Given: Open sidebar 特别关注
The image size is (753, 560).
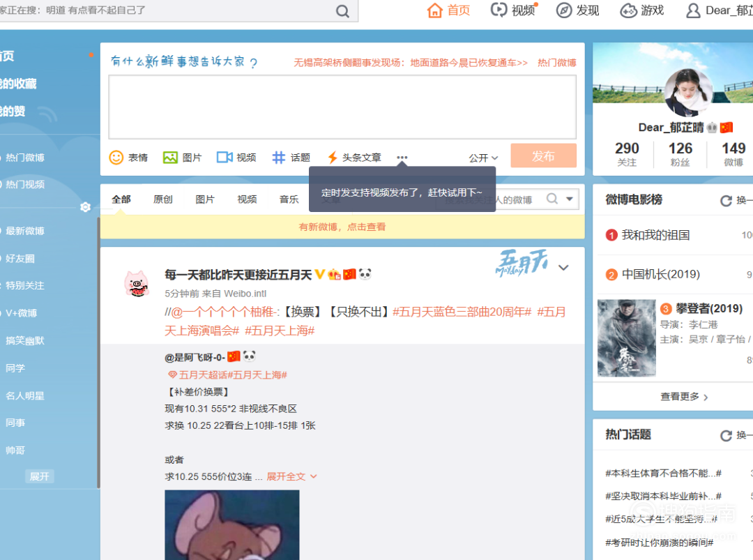Looking at the screenshot, I should point(25,286).
